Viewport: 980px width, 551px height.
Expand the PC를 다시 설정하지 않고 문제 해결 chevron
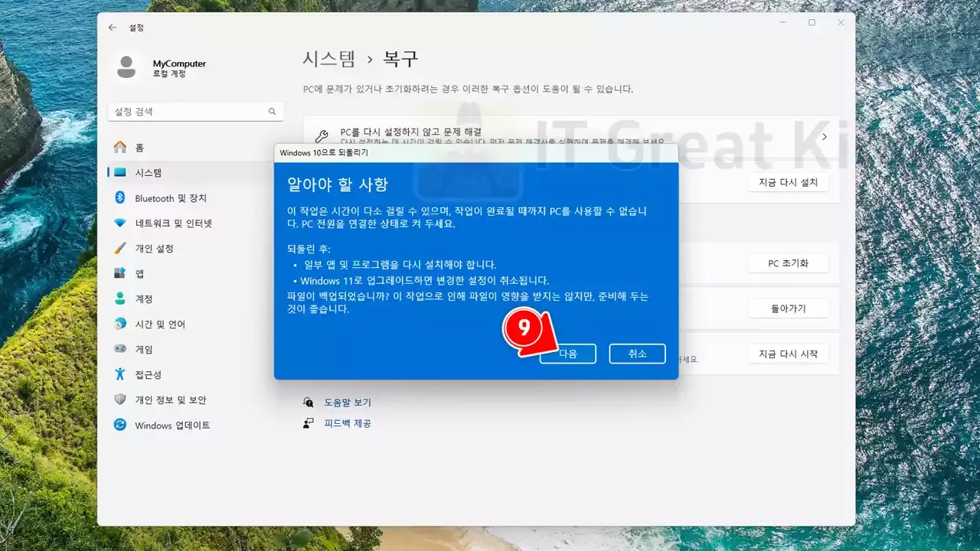click(825, 137)
